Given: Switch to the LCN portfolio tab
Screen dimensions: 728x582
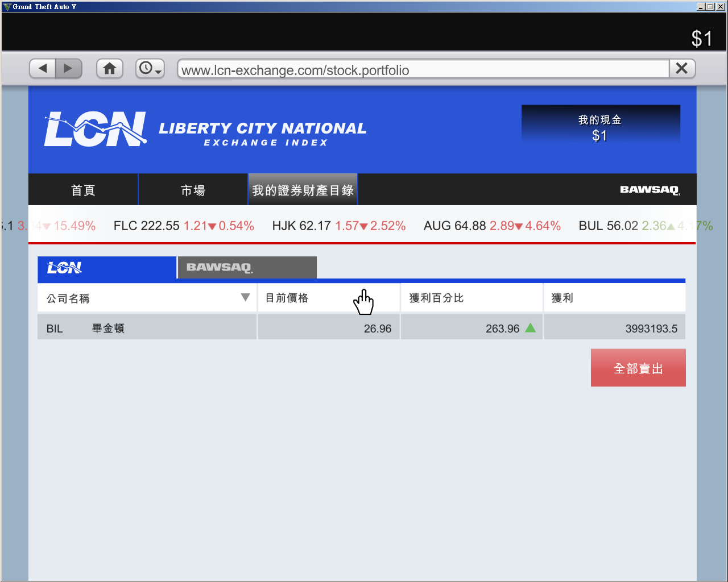Looking at the screenshot, I should coord(107,268).
